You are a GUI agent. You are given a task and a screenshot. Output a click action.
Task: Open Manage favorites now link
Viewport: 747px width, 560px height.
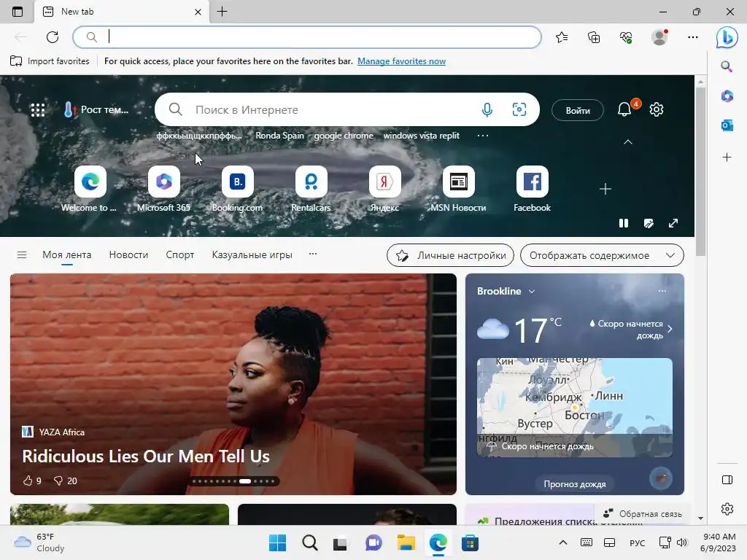click(401, 61)
